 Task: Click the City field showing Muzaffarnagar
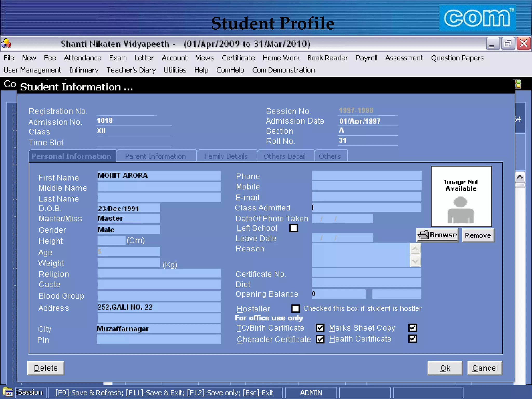159,329
